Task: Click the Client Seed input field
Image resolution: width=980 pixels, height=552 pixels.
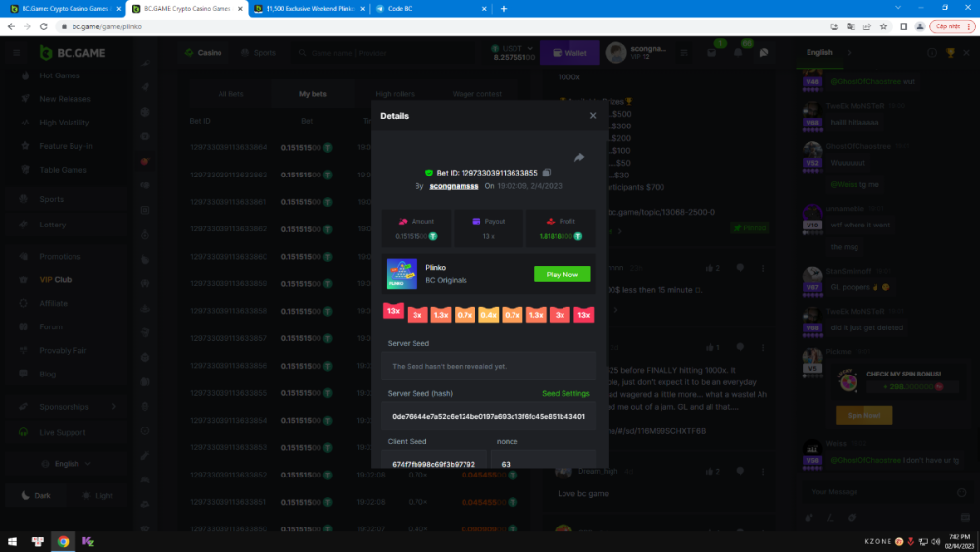Action: [x=434, y=464]
